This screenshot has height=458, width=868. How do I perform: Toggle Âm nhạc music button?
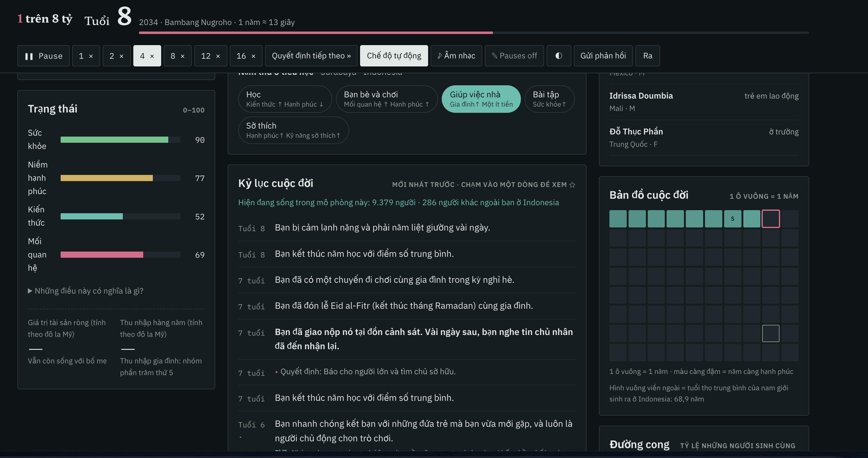(456, 56)
